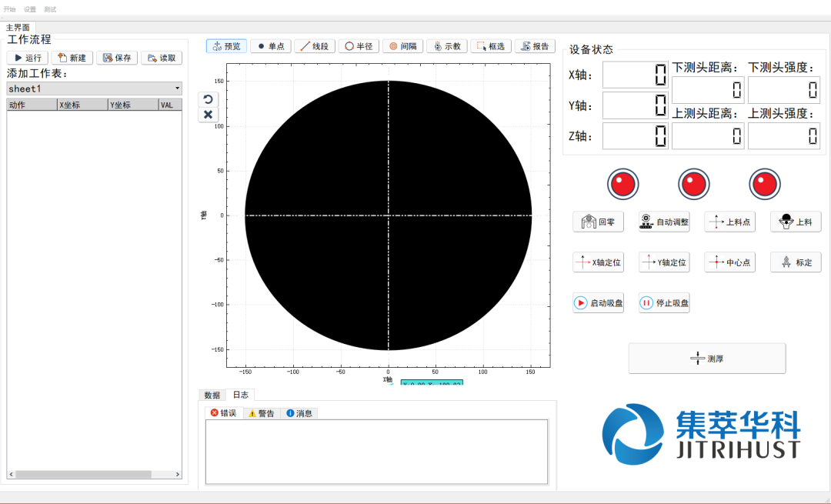
Task: Select the 上料点 loading point button
Action: click(729, 222)
